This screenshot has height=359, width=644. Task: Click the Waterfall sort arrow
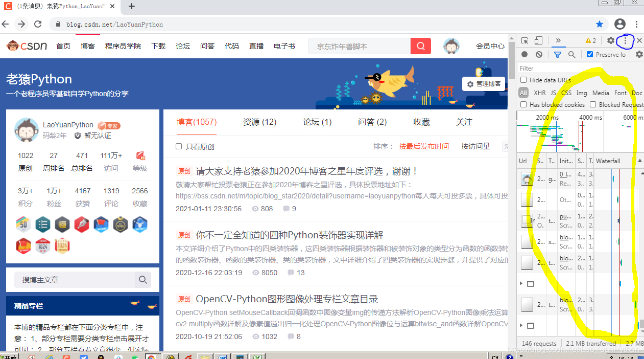[640, 161]
